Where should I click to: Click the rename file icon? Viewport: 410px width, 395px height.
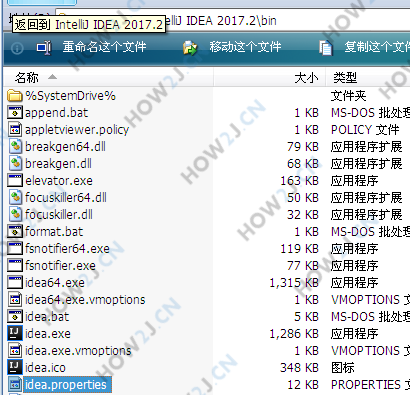coord(44,48)
